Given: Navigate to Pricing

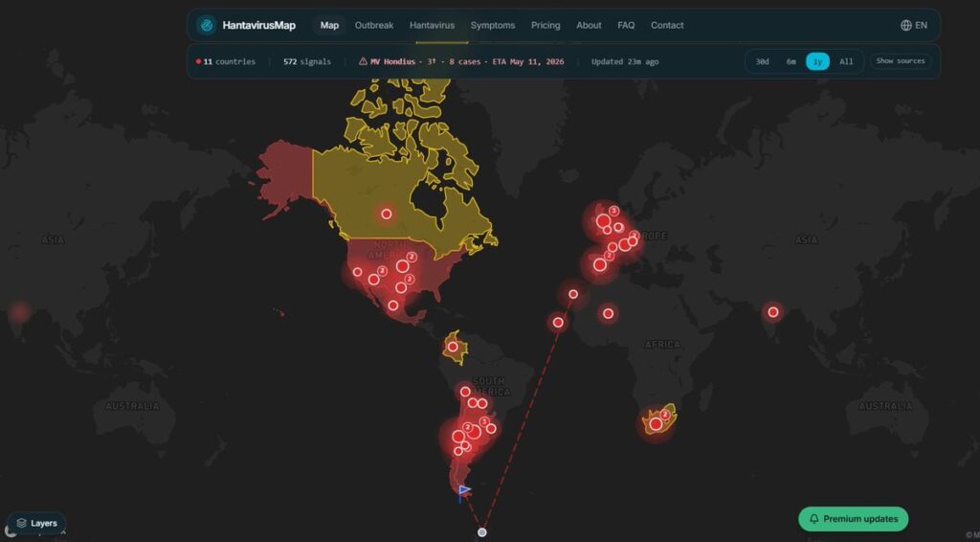Looking at the screenshot, I should (546, 25).
